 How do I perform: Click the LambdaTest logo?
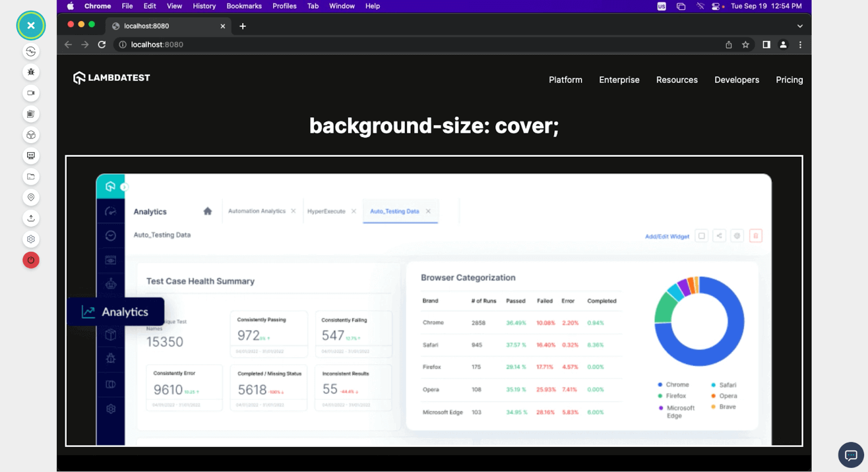click(112, 78)
